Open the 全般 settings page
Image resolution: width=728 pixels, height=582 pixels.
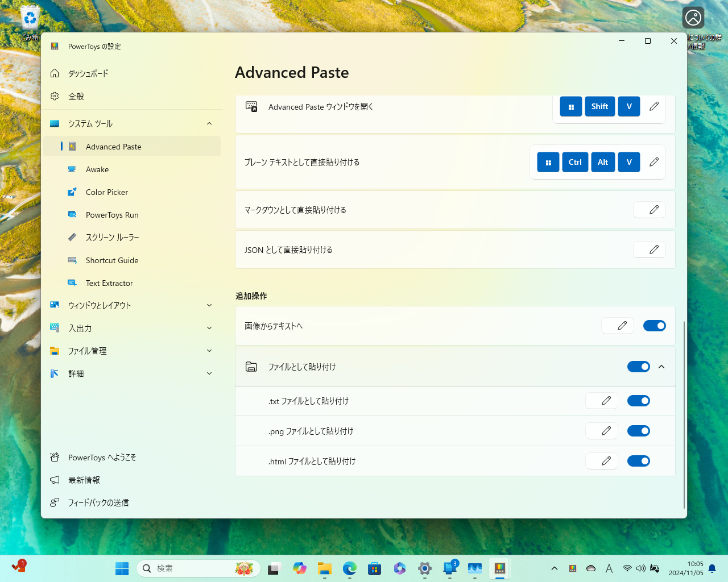pos(132,96)
